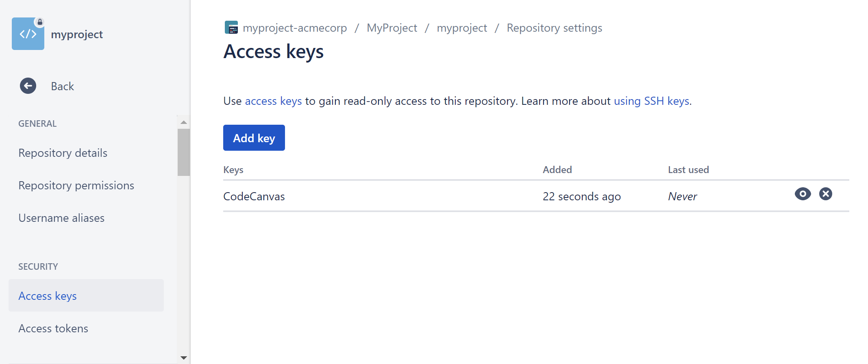Click the scrollbar up arrow
The image size is (868, 364).
tap(183, 121)
